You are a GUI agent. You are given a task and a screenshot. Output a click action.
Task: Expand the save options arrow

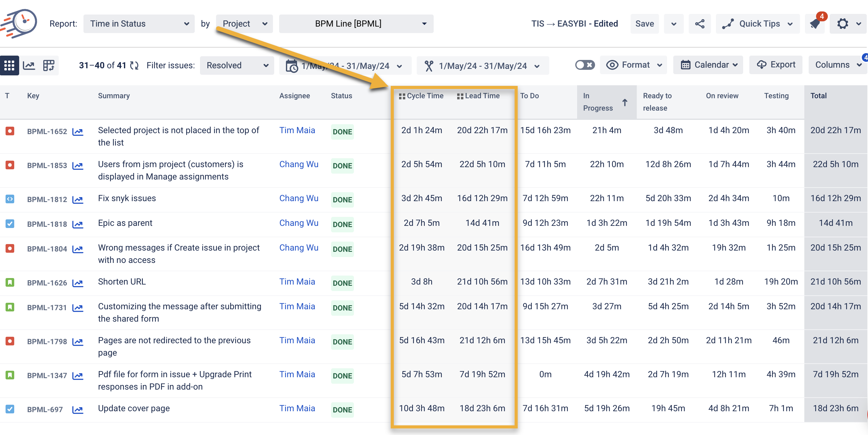674,23
